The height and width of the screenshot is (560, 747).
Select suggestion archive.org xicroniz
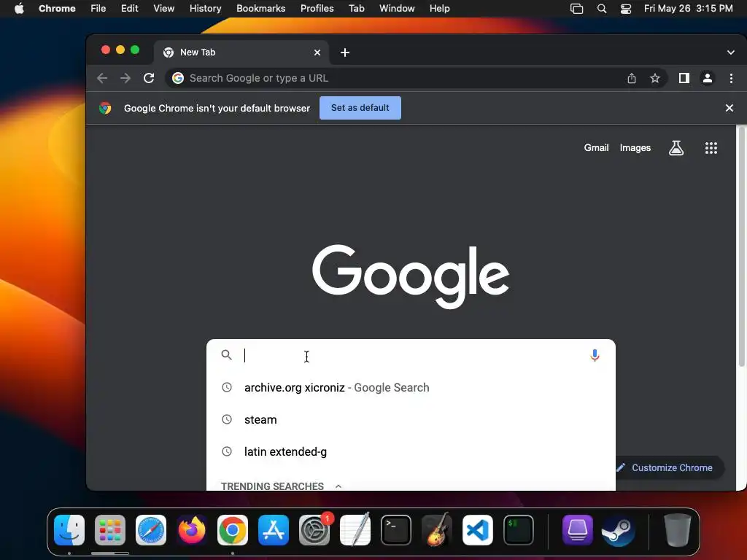[x=411, y=388]
